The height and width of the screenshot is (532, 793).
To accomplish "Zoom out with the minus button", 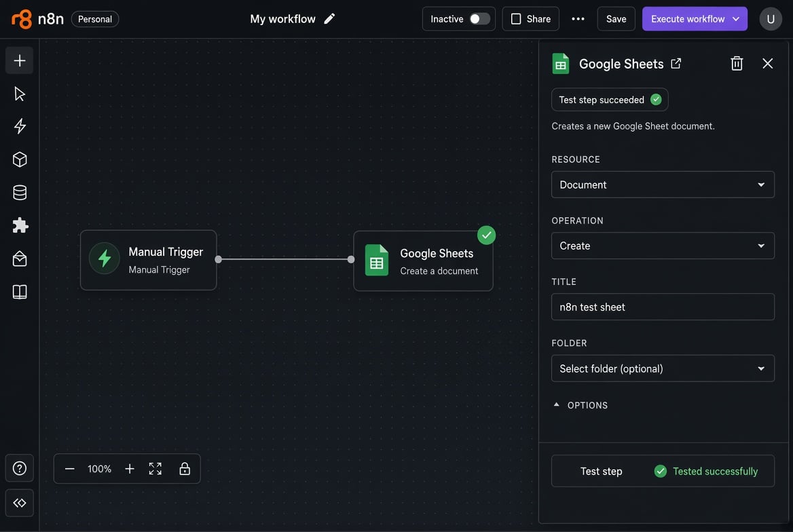I will coord(70,469).
